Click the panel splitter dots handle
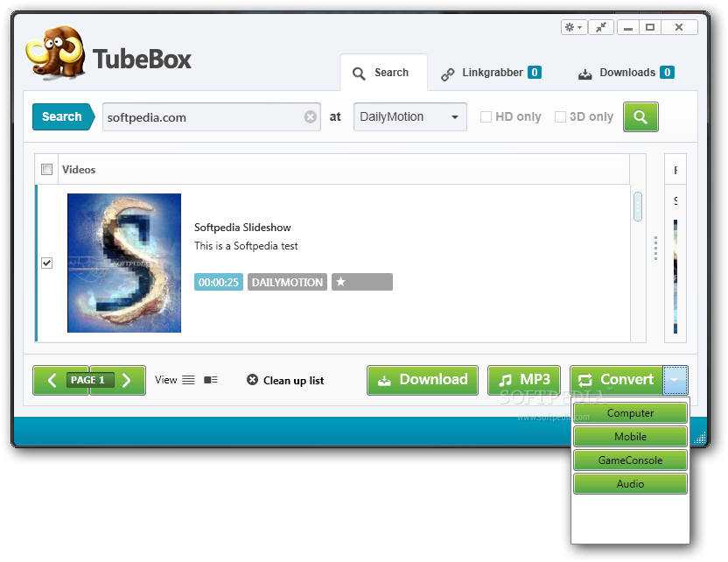 pos(655,248)
